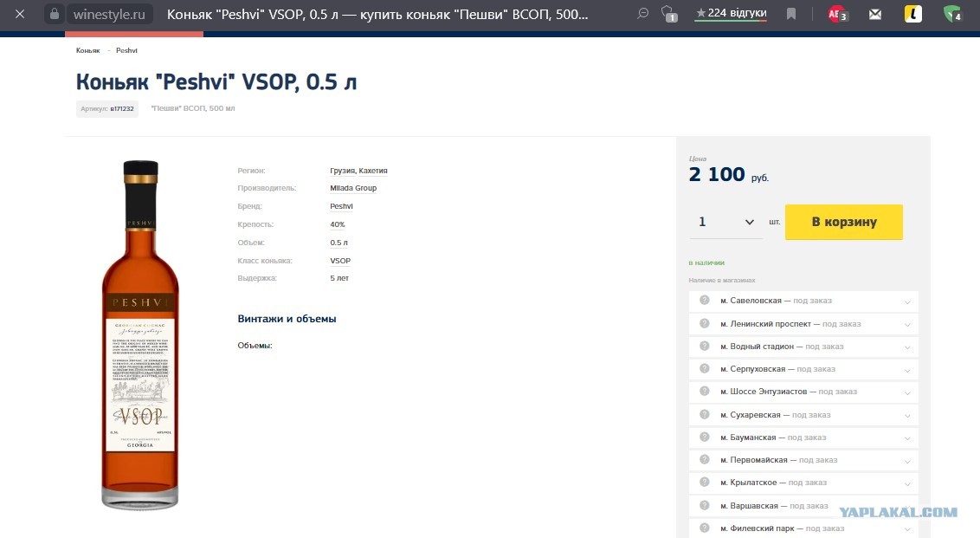Click the Винтажи и объемы heading
980x538 pixels.
click(287, 319)
